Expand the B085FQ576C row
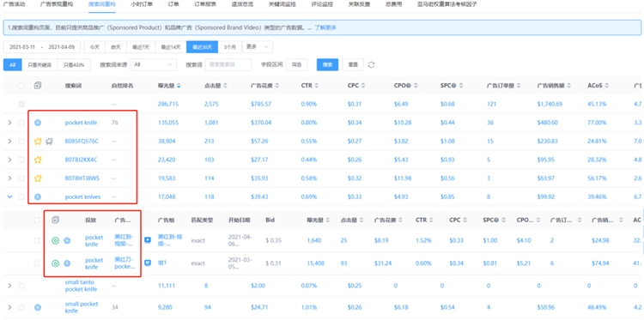Screen dimensions: 644x320 [x=9, y=142]
